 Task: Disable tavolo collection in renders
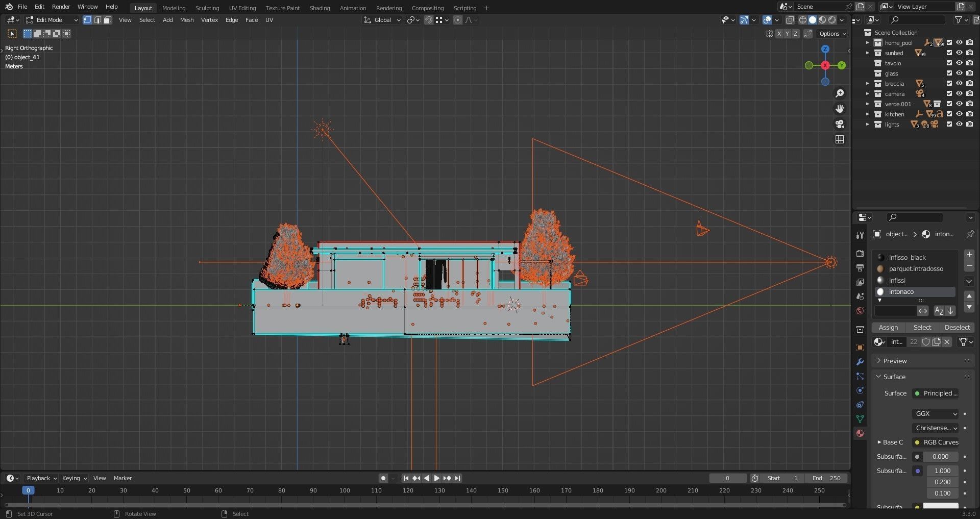[969, 63]
